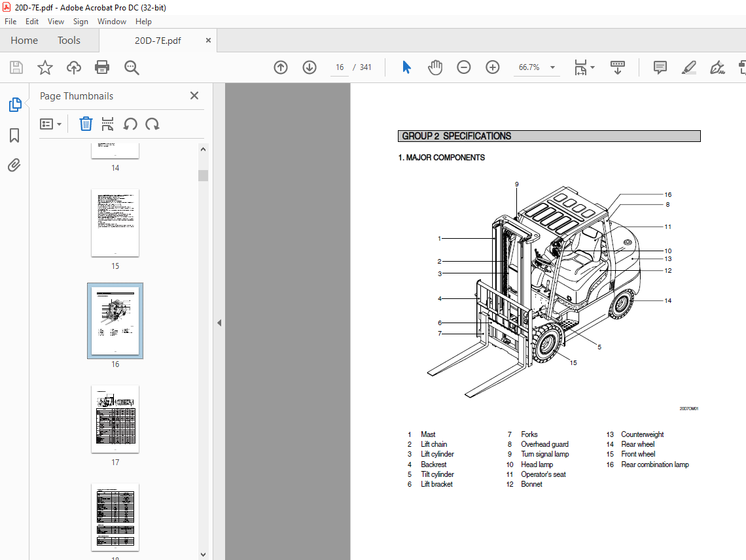
Task: Click the page number input field
Action: pyautogui.click(x=339, y=67)
